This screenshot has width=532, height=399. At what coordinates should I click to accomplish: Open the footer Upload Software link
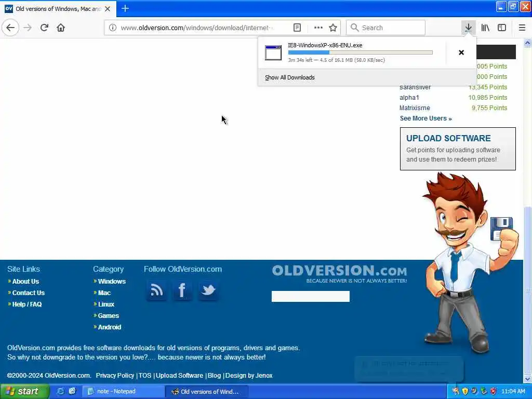(179, 376)
